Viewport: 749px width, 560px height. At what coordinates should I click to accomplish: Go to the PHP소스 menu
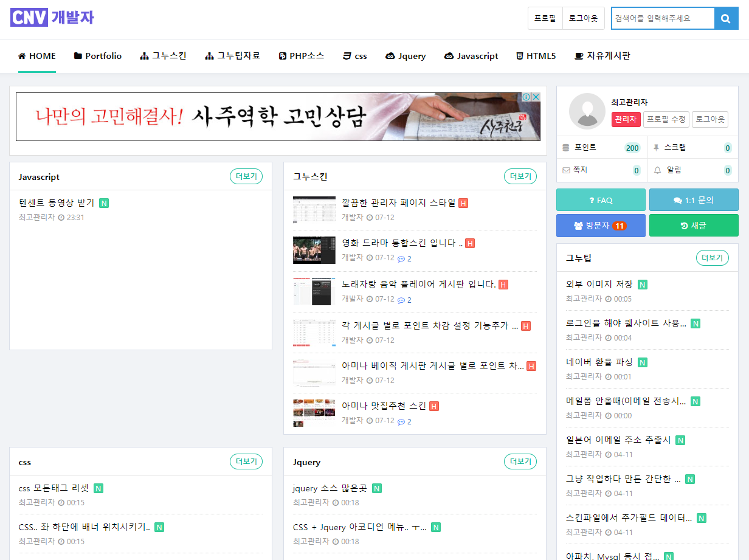pyautogui.click(x=301, y=56)
